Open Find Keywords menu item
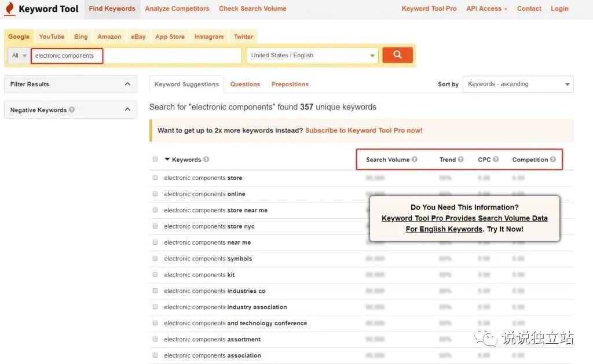This screenshot has width=593, height=364. (x=112, y=9)
